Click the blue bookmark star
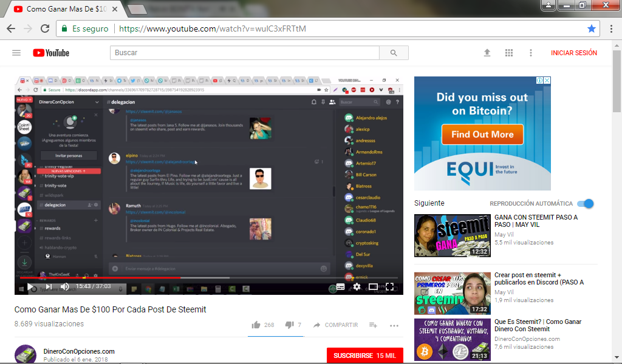The image size is (622, 364). pos(592,29)
